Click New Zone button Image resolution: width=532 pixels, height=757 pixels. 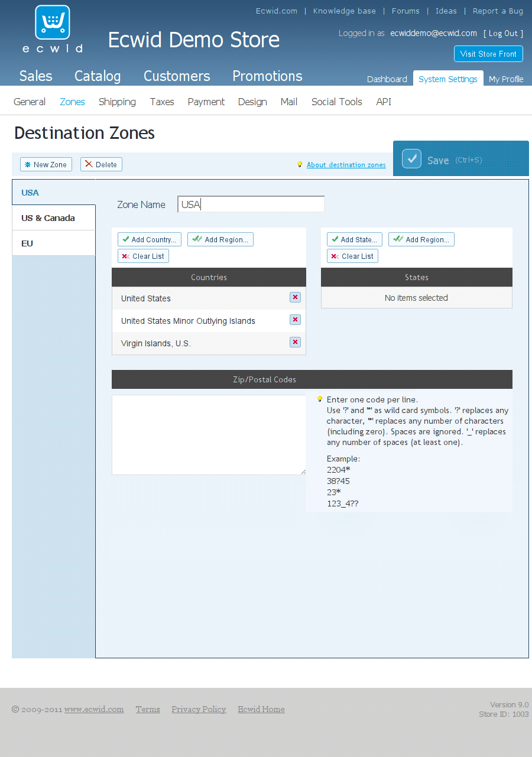coord(46,164)
